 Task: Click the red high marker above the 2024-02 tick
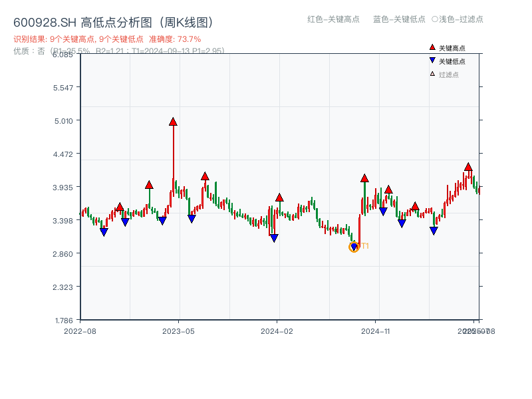click(x=279, y=198)
